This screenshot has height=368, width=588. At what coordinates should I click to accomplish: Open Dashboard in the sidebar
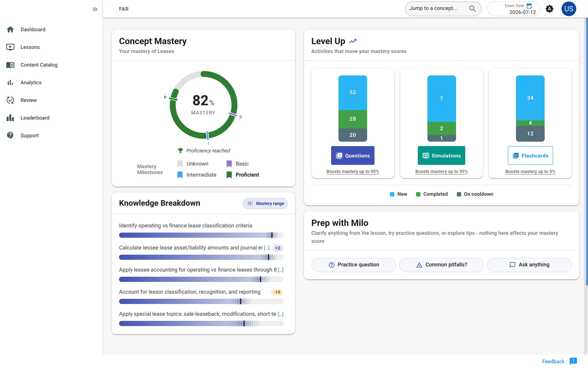51,29
